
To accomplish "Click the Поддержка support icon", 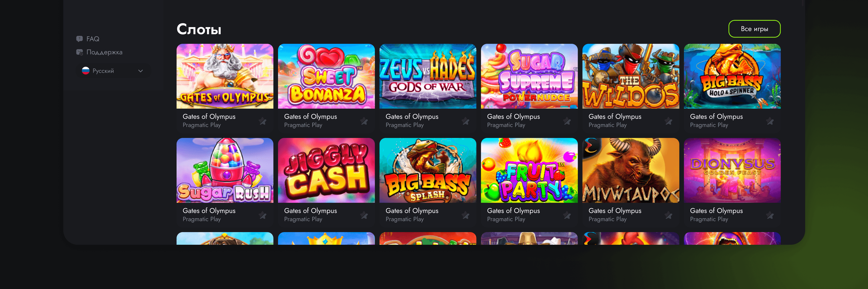I will pos(80,52).
